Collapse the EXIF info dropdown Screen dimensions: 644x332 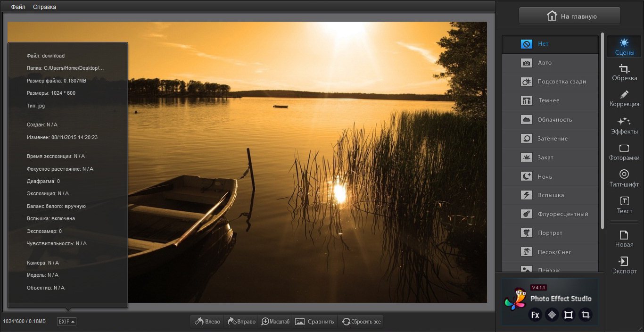(66, 322)
